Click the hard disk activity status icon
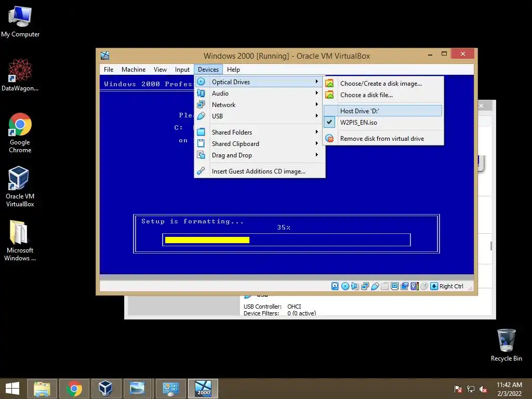 point(335,286)
